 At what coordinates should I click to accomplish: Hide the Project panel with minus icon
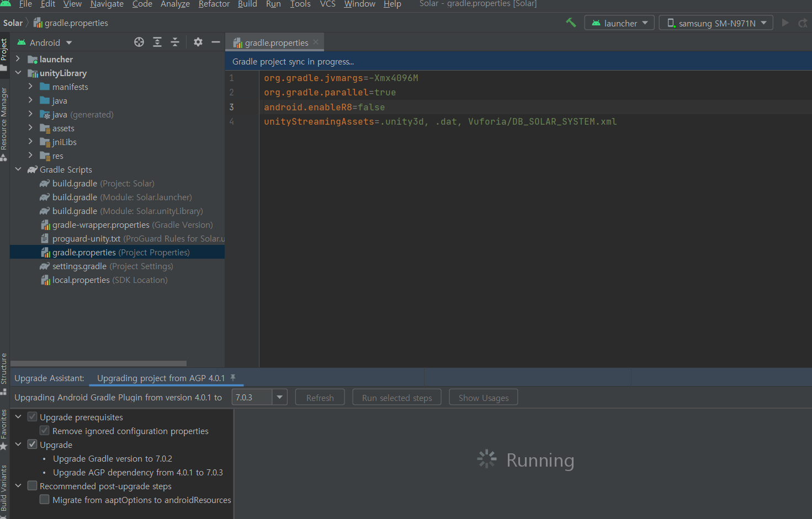(216, 42)
